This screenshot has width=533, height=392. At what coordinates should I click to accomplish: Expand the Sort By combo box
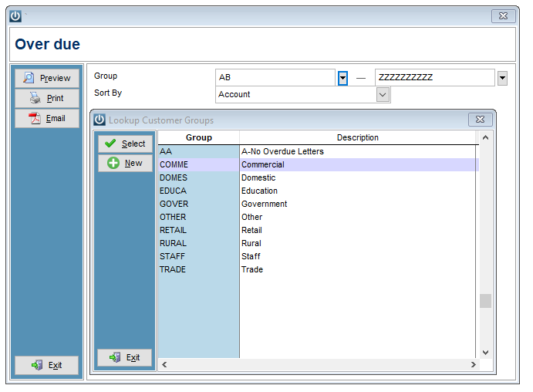(383, 94)
